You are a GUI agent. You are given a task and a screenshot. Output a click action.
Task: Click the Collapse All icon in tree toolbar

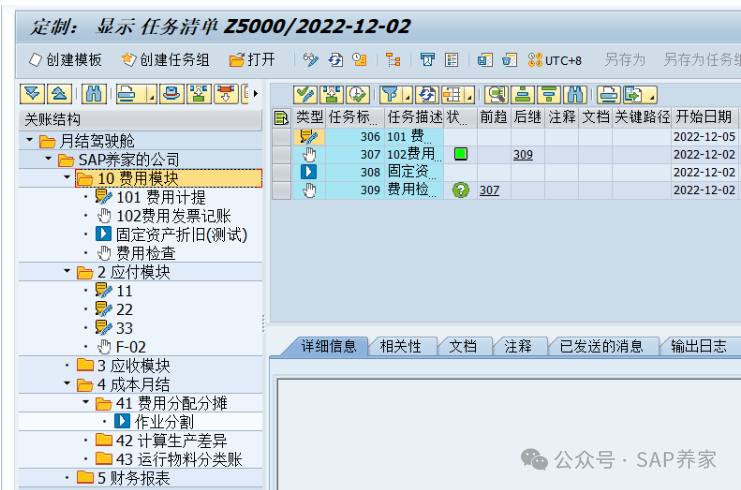click(58, 94)
